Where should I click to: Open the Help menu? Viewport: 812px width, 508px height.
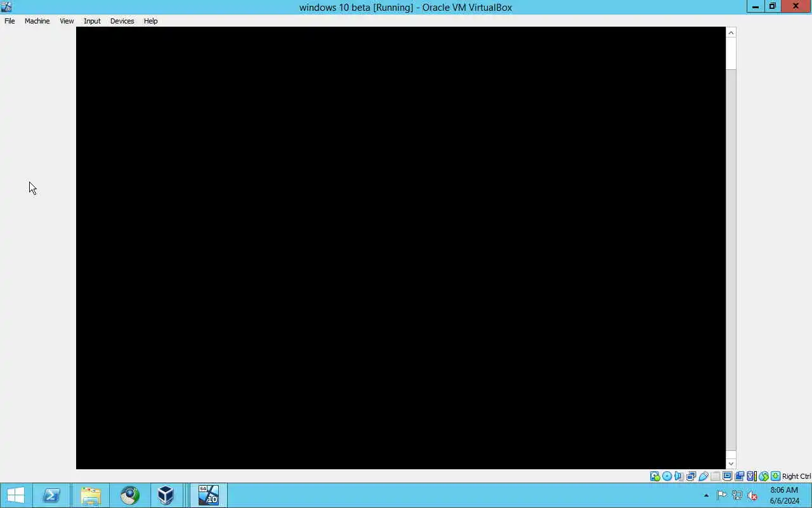pos(150,21)
